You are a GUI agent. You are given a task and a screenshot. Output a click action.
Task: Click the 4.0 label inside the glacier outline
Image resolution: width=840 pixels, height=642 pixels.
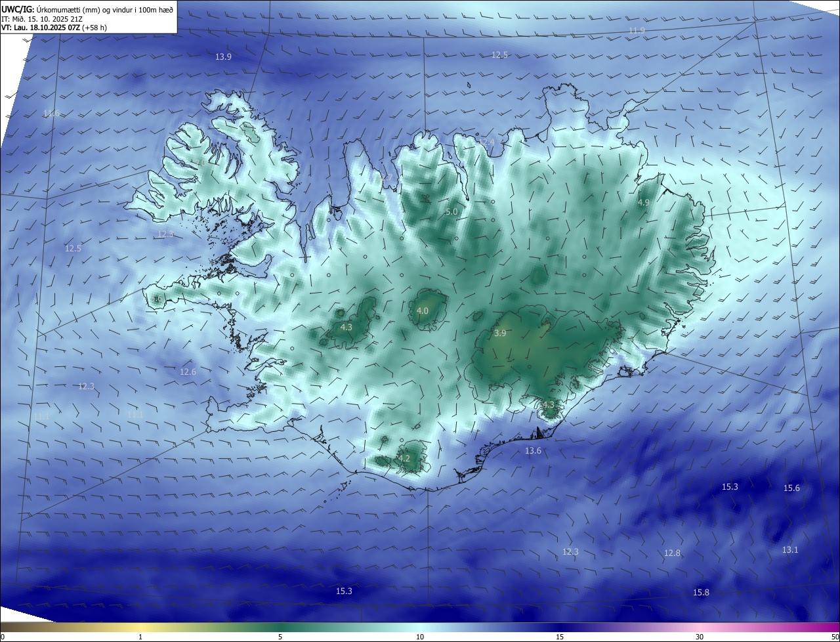coord(423,311)
